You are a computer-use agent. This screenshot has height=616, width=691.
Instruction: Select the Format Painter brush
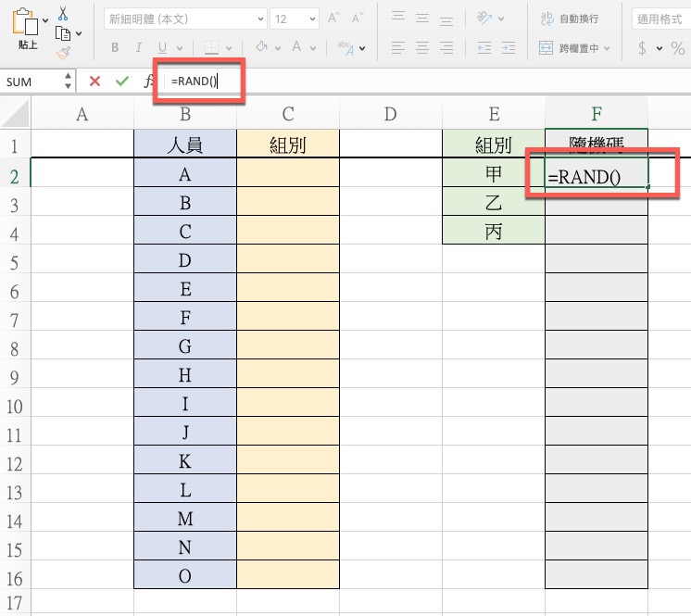(63, 54)
